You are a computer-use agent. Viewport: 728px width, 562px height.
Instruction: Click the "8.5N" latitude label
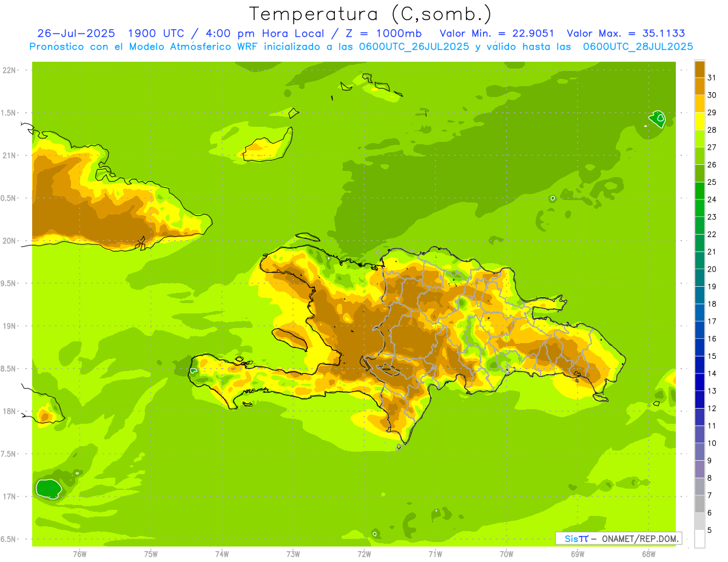point(8,369)
